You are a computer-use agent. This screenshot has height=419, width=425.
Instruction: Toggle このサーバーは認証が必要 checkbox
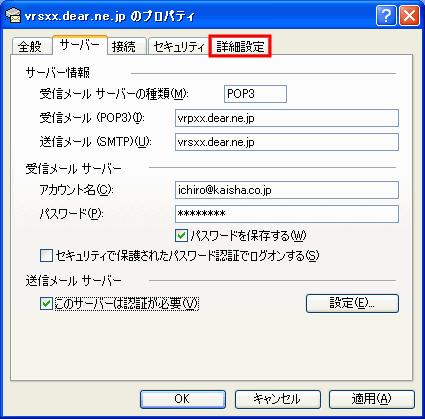pyautogui.click(x=46, y=304)
